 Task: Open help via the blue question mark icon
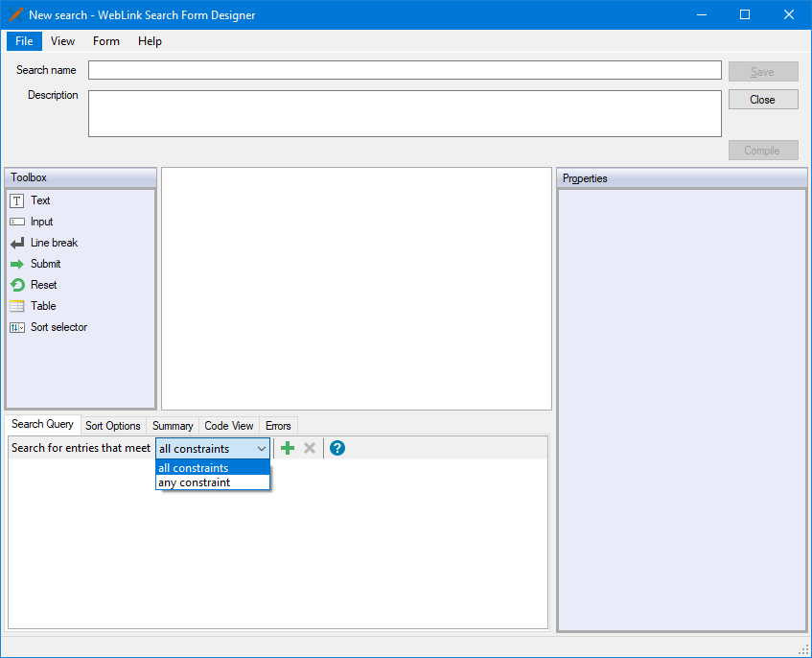(337, 448)
